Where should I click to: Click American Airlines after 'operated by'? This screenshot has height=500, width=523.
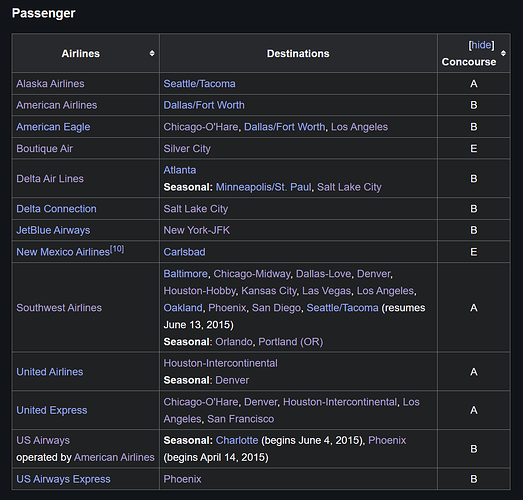[x=114, y=457]
